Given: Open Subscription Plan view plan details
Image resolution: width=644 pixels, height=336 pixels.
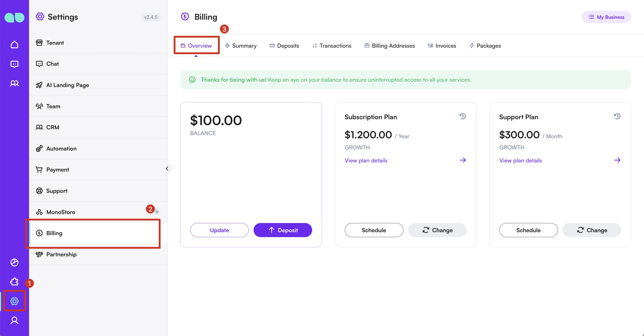Looking at the screenshot, I should pos(366,161).
